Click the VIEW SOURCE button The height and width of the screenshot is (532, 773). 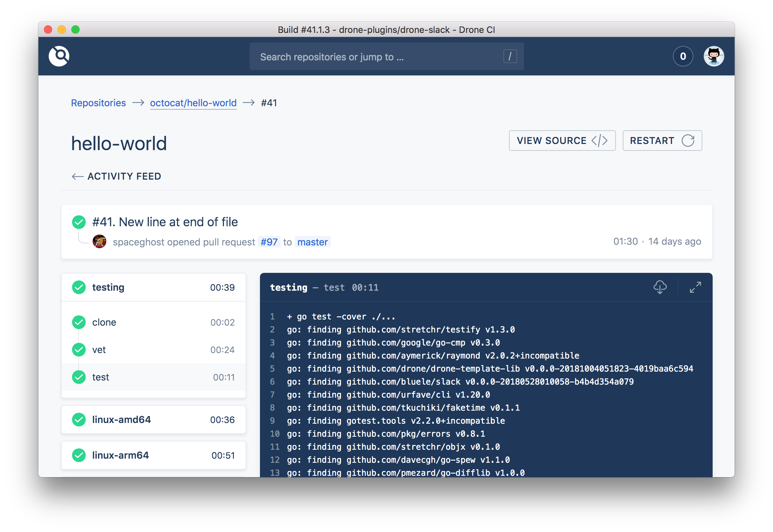click(x=561, y=141)
